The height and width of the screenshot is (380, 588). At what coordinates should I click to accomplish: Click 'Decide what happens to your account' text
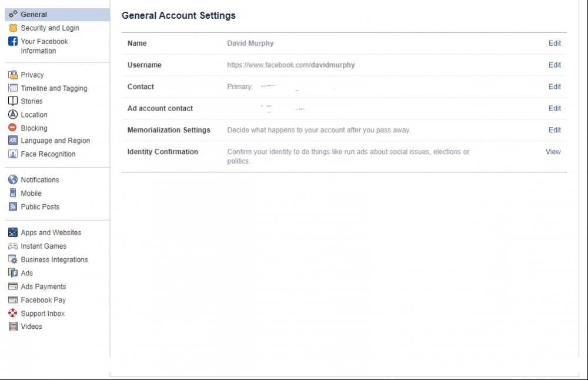click(319, 130)
